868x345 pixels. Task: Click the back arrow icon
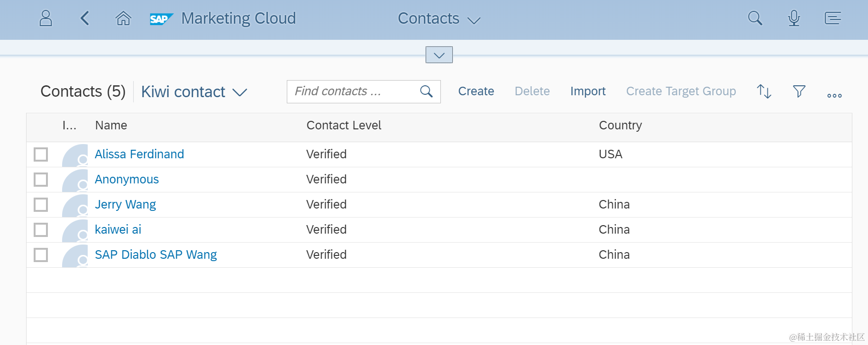[x=85, y=18]
